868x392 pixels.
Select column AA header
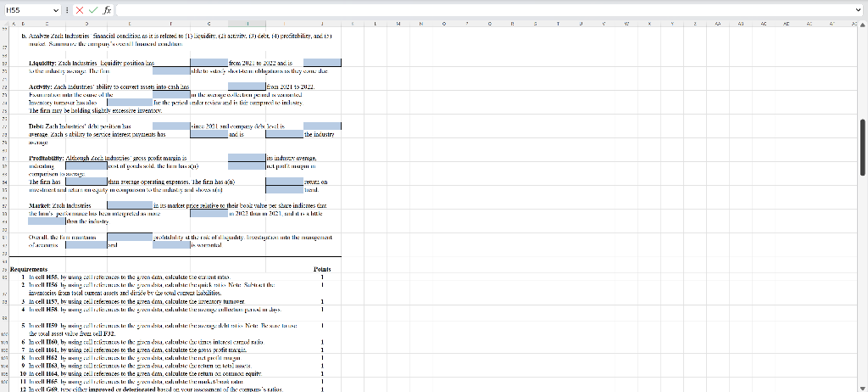point(717,24)
